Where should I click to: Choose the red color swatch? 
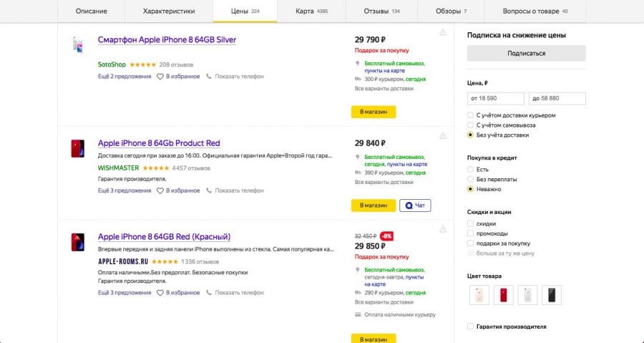tap(504, 295)
